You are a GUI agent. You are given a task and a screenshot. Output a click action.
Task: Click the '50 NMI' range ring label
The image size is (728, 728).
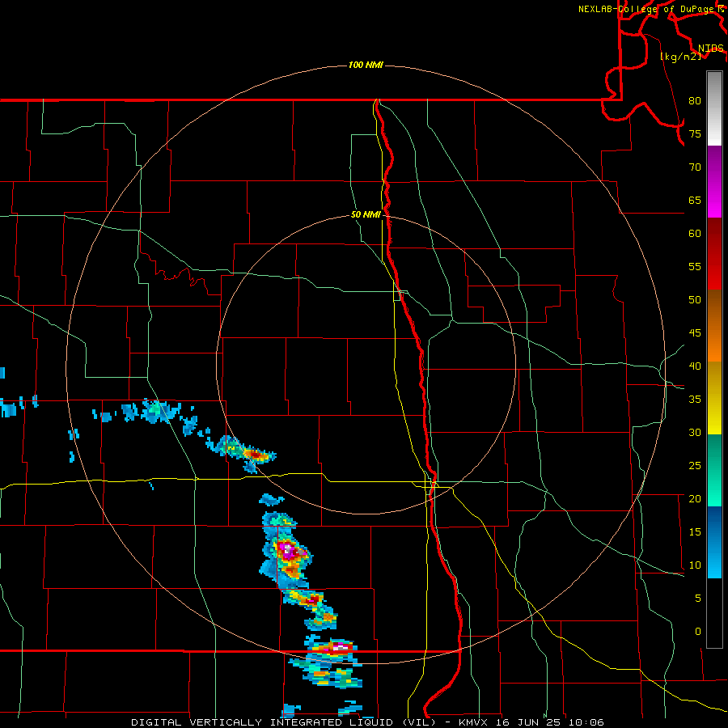coord(366,214)
